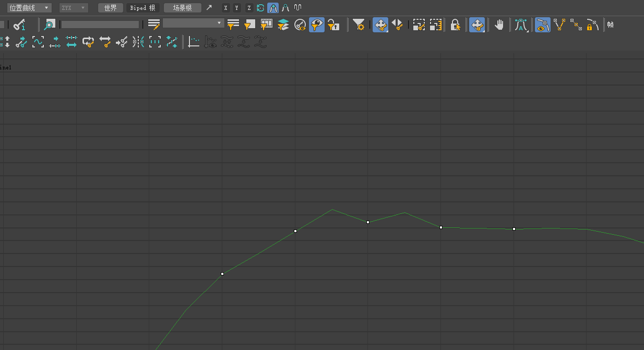
Task: Click the mirror symmetry brackets icon
Action: pos(138,42)
